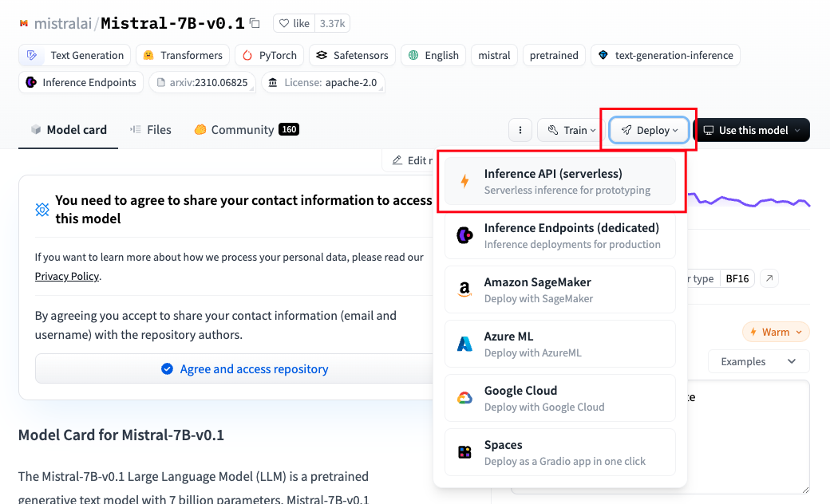This screenshot has height=504, width=830.
Task: Open the three-dot more options menu
Action: coord(520,130)
